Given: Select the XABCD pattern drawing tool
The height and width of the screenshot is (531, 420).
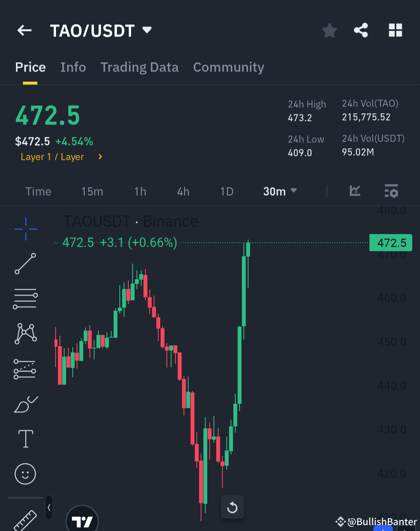Looking at the screenshot, I should pos(25,334).
